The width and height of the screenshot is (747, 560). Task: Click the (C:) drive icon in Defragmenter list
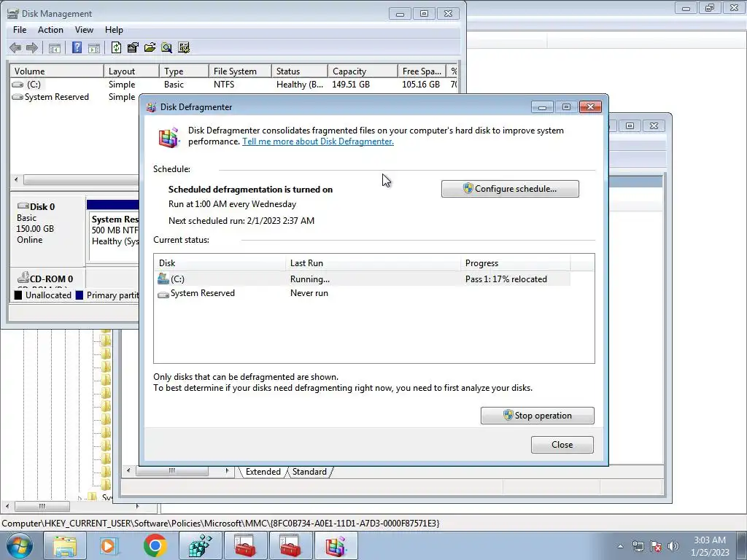click(163, 279)
